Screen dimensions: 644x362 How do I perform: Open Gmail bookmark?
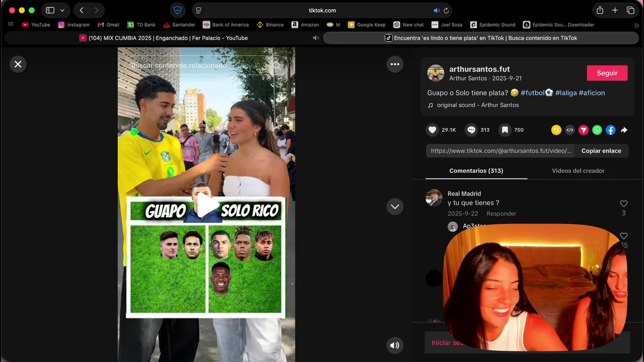point(108,25)
